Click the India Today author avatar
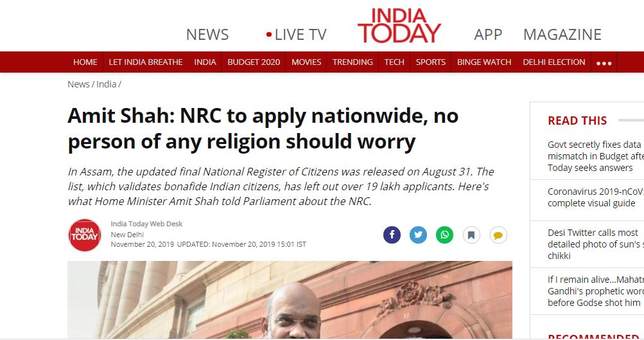Viewport: 644px width, 340px height. [85, 235]
